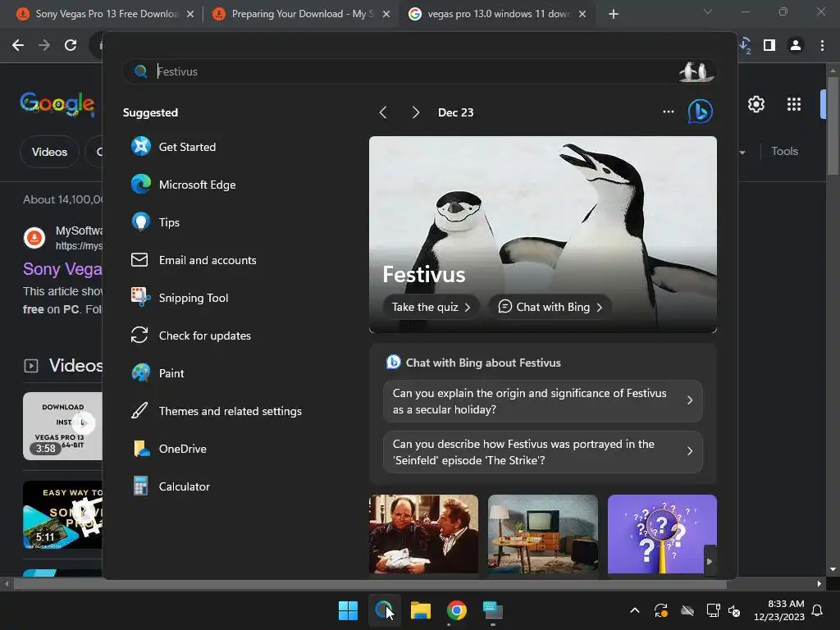Expand origin of Festivus chat question
This screenshot has height=630, width=840.
(x=543, y=401)
